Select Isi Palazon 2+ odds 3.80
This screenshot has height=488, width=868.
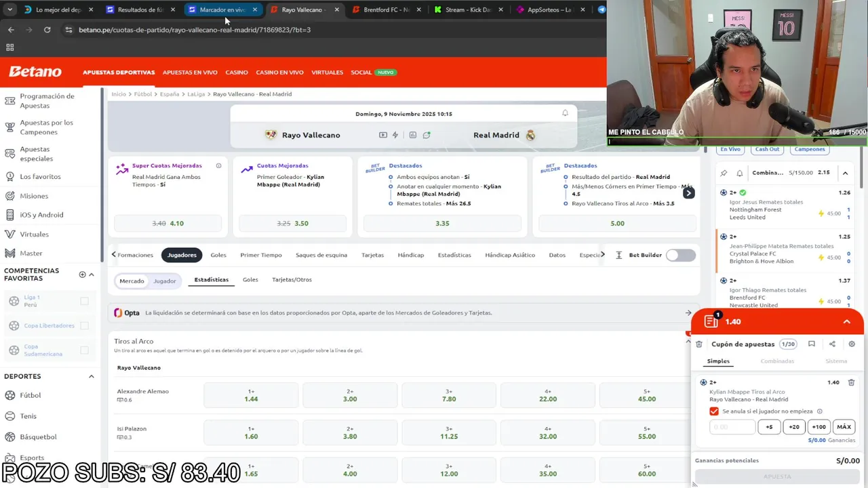(x=350, y=432)
